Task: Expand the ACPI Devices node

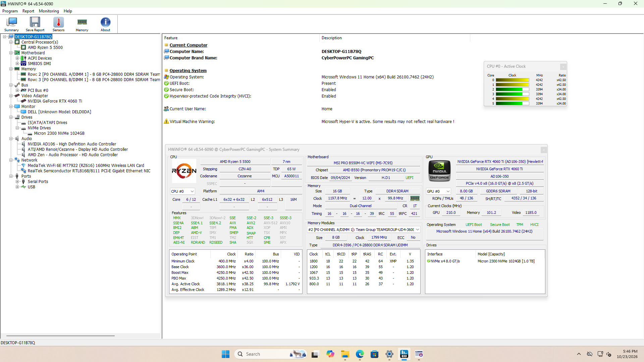Action: pos(17,58)
